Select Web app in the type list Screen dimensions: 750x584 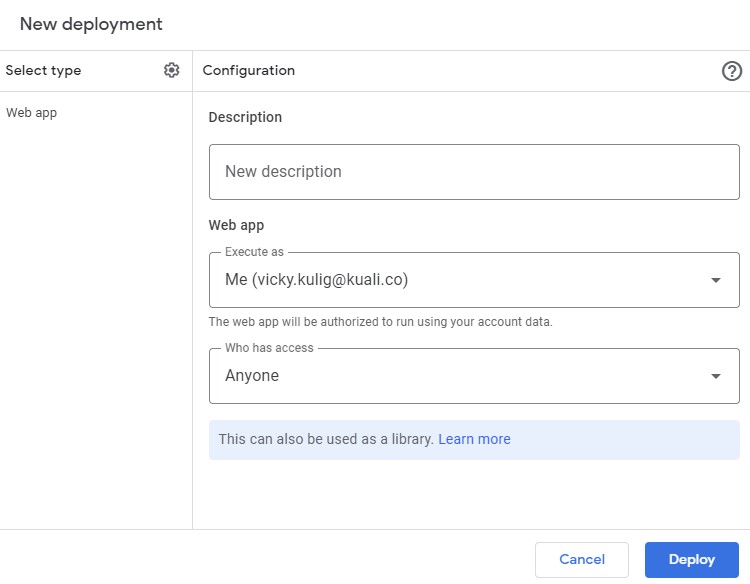coord(32,113)
